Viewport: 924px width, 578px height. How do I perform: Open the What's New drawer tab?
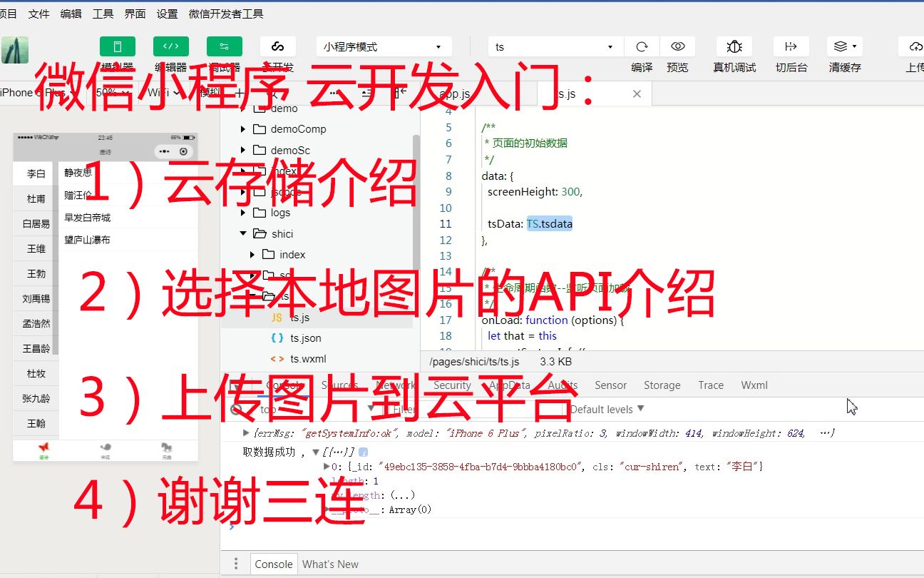[x=330, y=564]
